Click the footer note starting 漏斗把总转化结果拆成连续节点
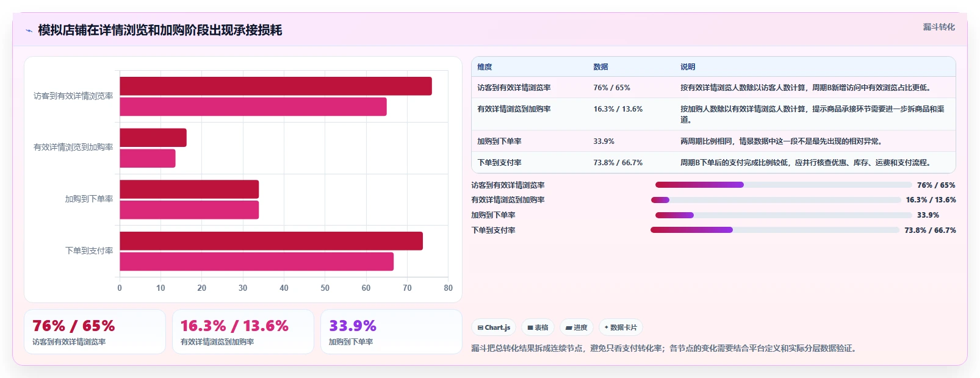The image size is (980, 378). pyautogui.click(x=665, y=349)
